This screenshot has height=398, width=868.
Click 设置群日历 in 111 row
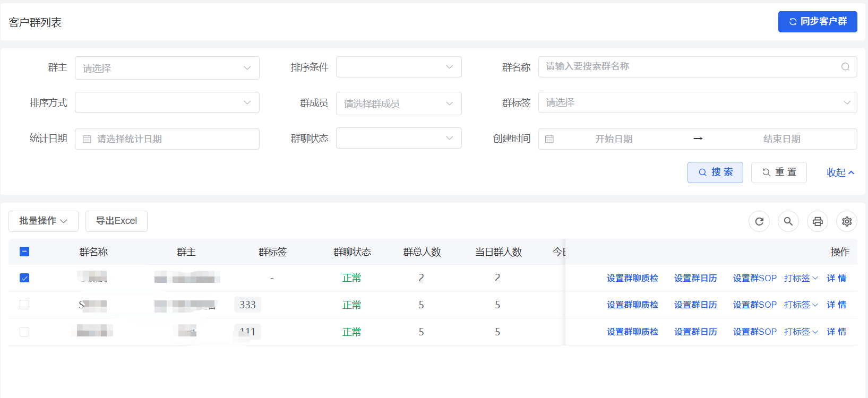coord(695,332)
